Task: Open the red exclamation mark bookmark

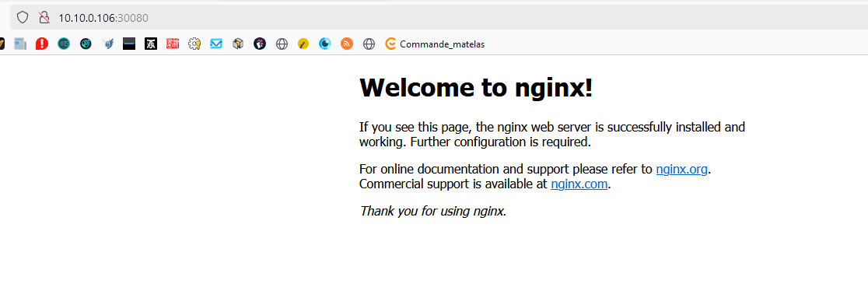Action: click(x=42, y=44)
